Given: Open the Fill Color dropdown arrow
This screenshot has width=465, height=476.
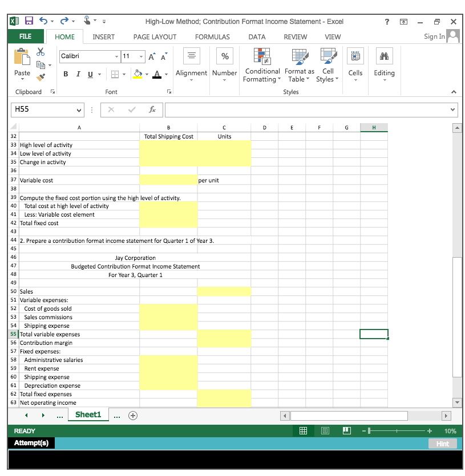Looking at the screenshot, I should pos(147,75).
